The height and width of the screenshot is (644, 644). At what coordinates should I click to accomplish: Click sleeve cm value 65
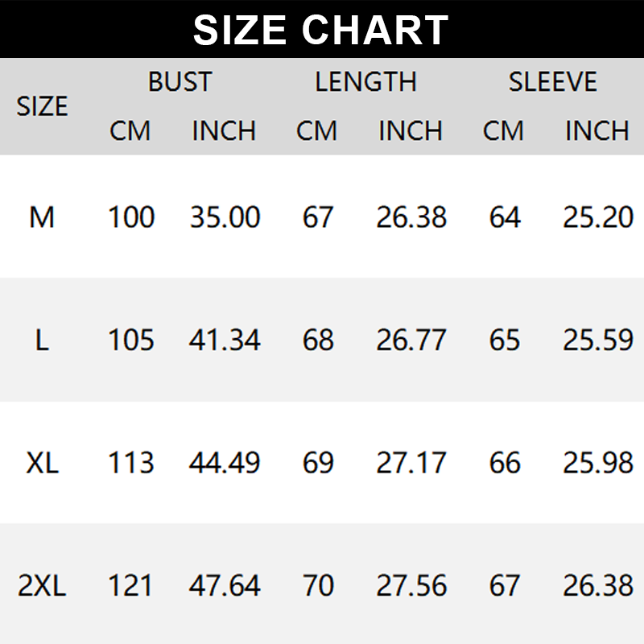[x=505, y=341]
